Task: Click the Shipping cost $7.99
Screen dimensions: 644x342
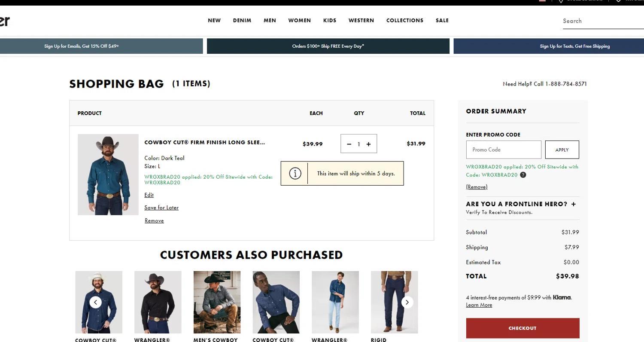Action: click(572, 247)
